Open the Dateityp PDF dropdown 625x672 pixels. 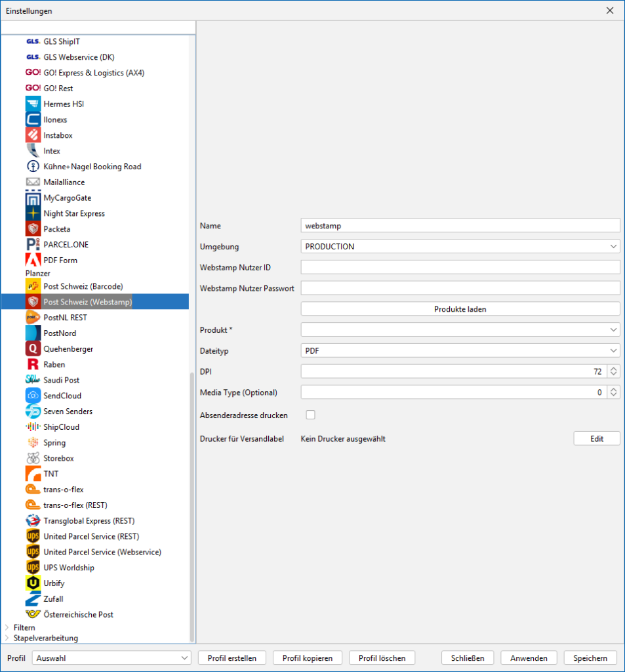click(x=460, y=351)
